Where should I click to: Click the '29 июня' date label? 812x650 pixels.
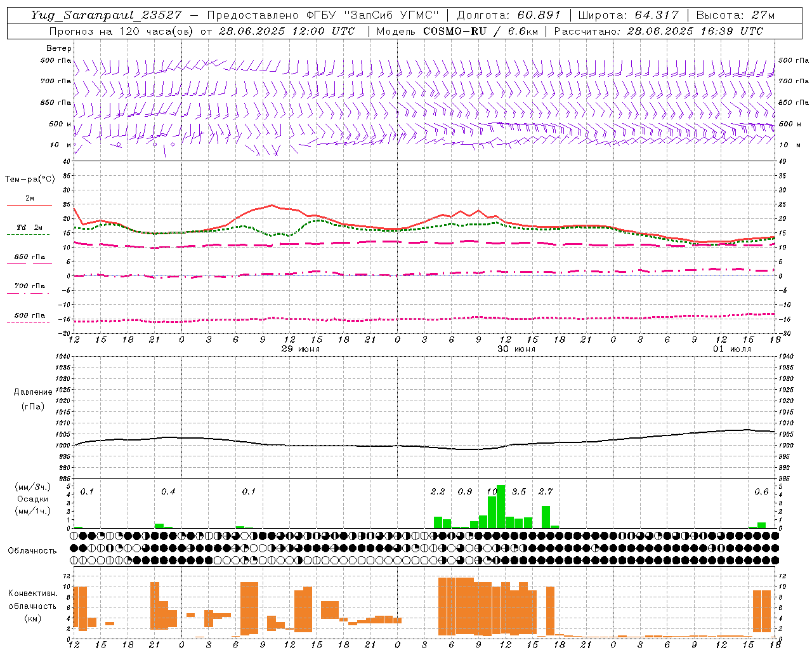click(301, 349)
